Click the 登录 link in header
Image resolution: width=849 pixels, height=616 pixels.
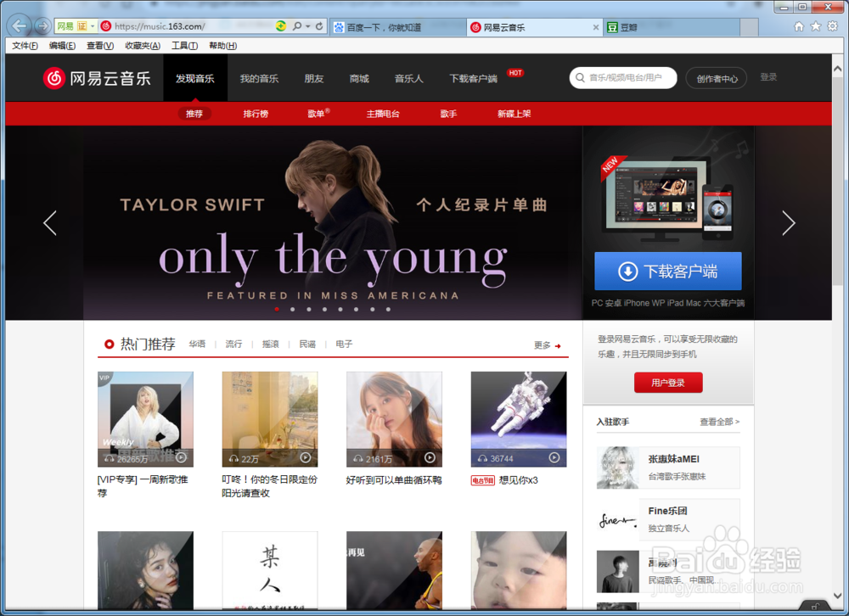tap(768, 77)
